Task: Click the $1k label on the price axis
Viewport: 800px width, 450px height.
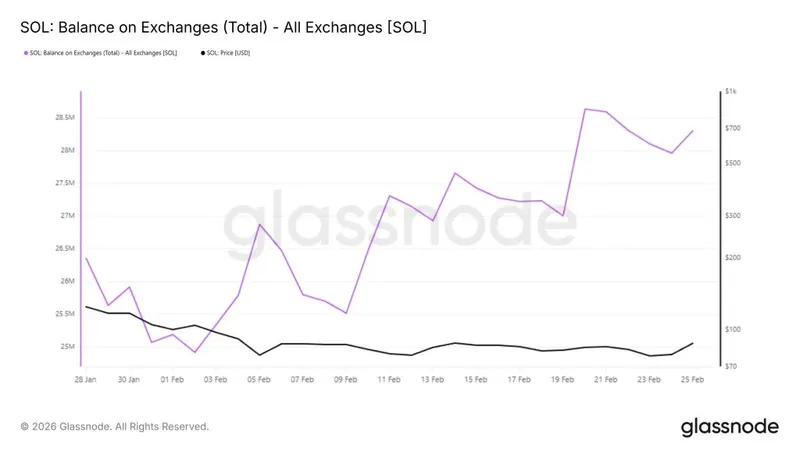Action: point(733,92)
